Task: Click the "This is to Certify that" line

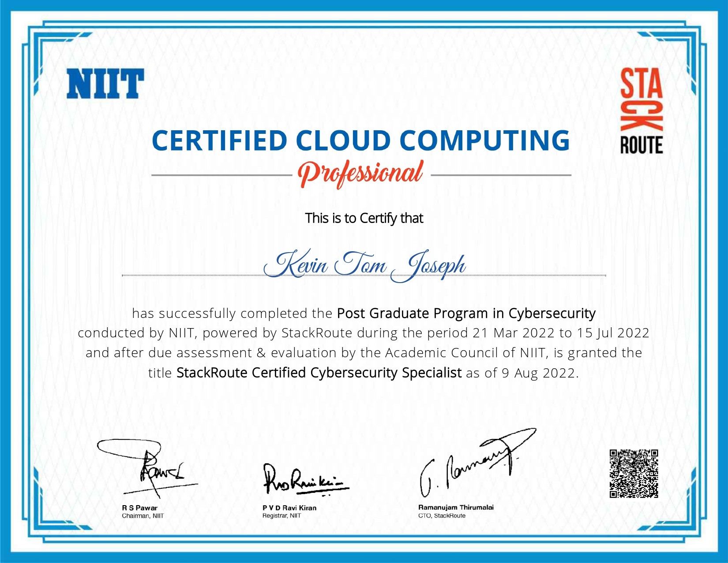Action: coord(364,218)
